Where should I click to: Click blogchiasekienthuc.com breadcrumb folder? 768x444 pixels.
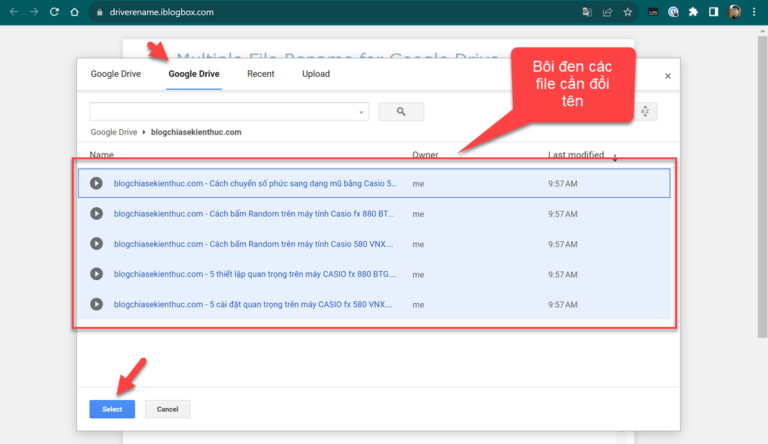coord(196,132)
